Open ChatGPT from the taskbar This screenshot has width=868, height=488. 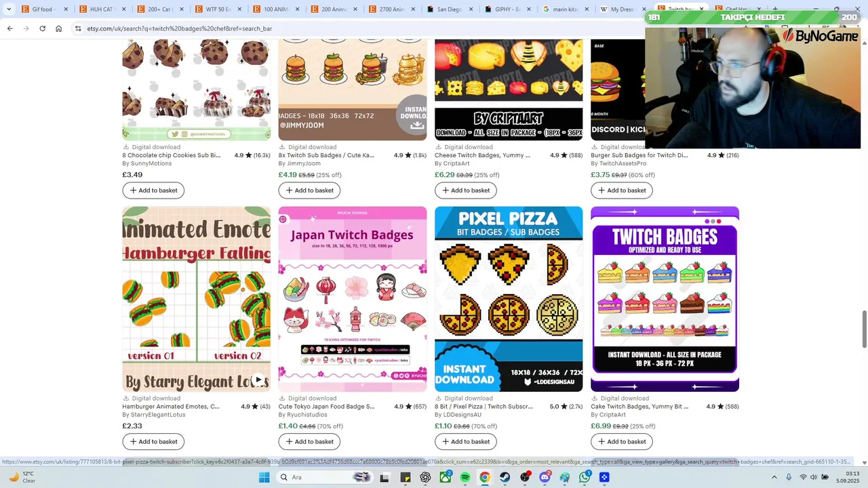[x=425, y=477]
